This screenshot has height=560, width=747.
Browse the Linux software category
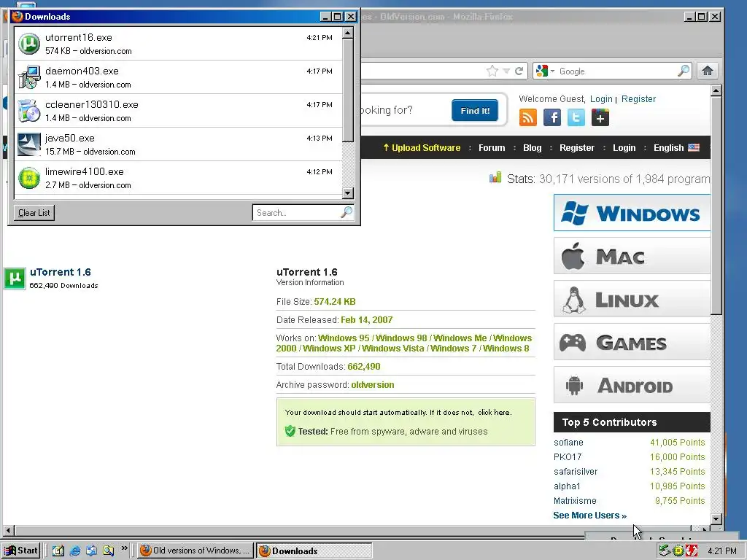[x=632, y=299]
